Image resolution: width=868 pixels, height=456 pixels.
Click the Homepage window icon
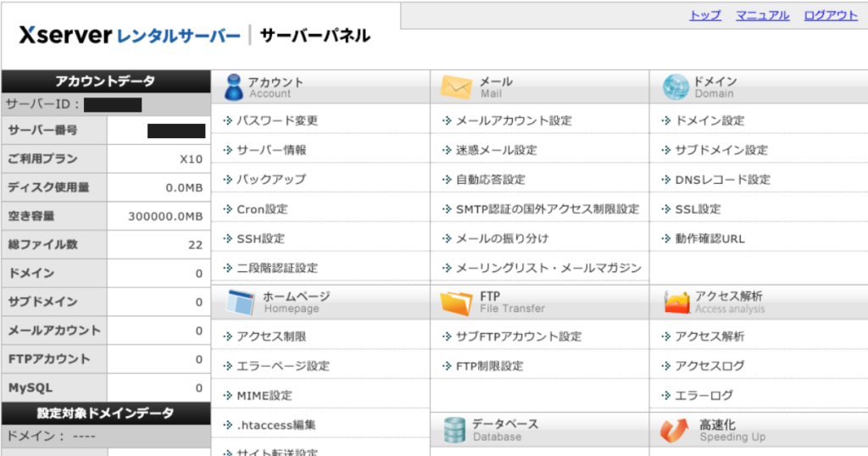point(240,302)
